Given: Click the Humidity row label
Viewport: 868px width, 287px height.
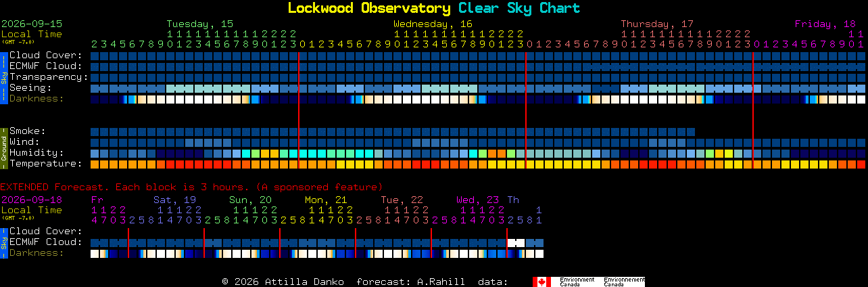Looking at the screenshot, I should [x=37, y=152].
